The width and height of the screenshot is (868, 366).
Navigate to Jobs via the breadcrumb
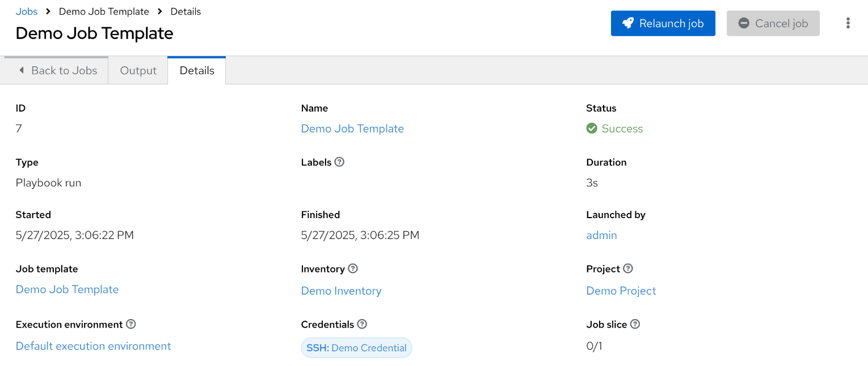tap(26, 11)
